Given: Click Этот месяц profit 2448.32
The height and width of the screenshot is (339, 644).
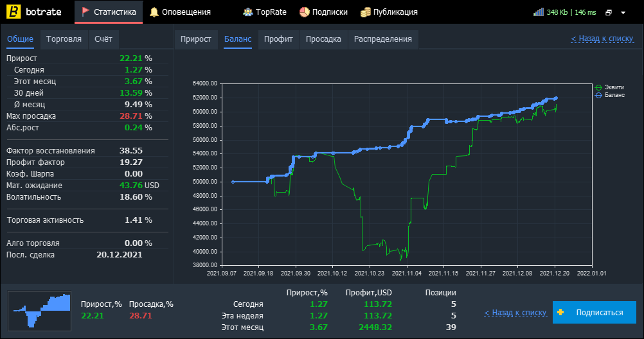Looking at the screenshot, I should click(x=375, y=327).
